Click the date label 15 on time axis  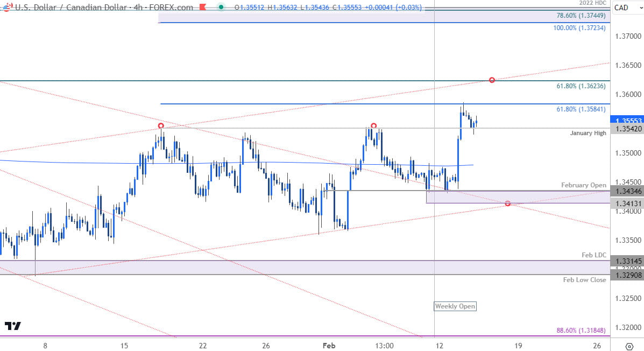point(124,346)
